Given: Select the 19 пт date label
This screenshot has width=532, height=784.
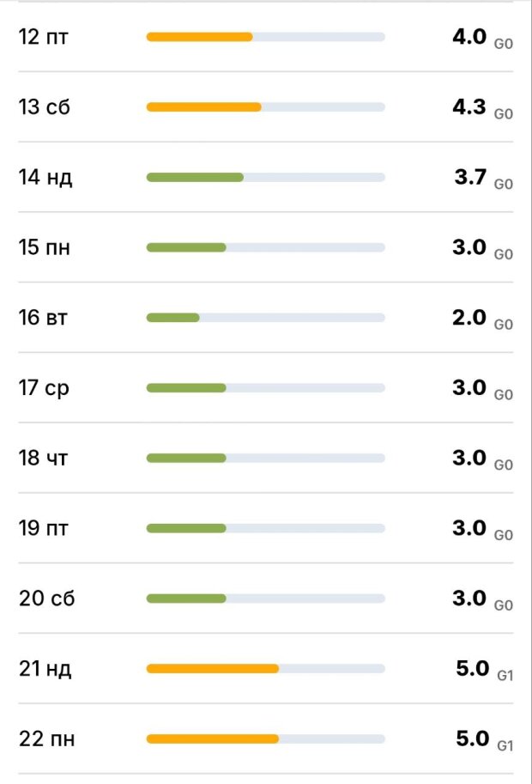Looking at the screenshot, I should 44,528.
